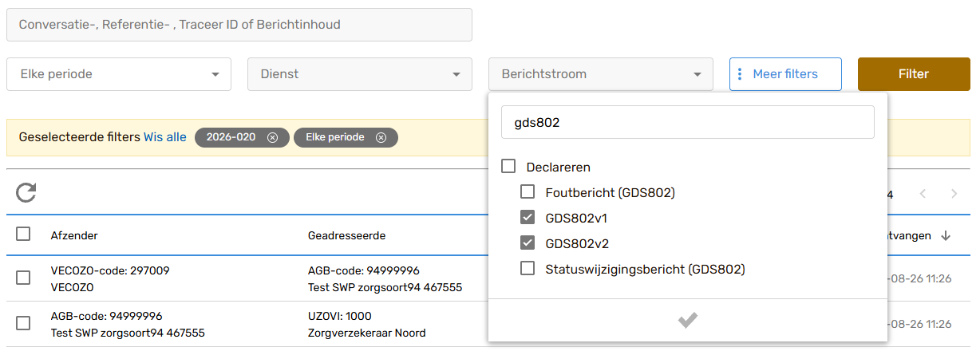Refresh the message list with reload icon
This screenshot has height=351, width=980.
(26, 192)
